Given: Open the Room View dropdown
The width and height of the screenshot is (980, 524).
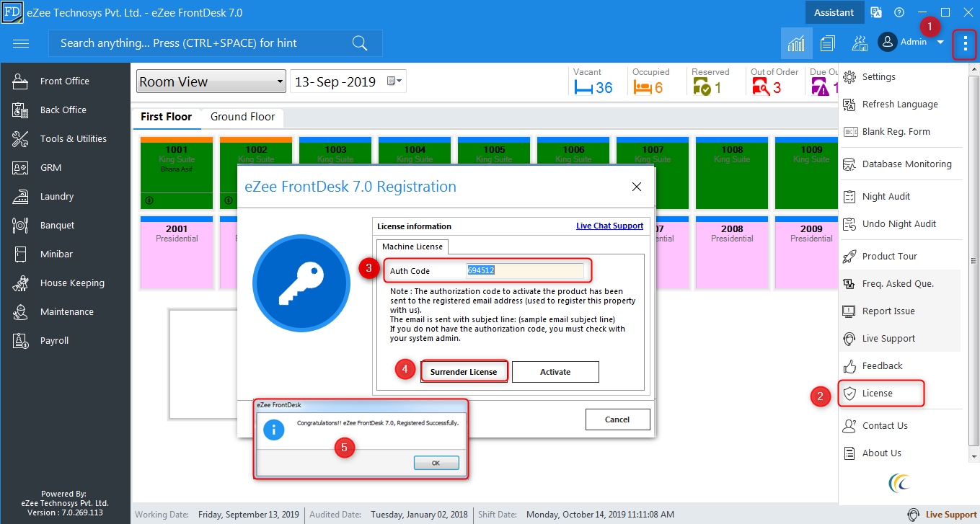Looking at the screenshot, I should pos(211,81).
